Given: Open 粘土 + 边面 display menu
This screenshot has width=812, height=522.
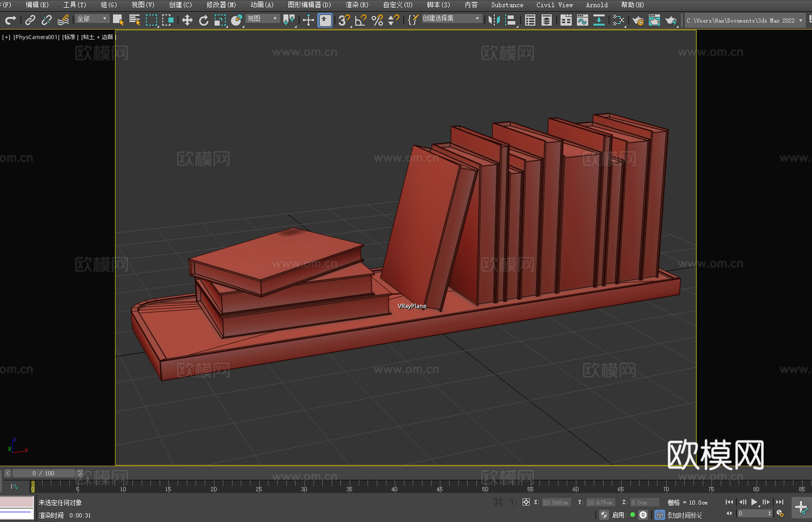Looking at the screenshot, I should coord(98,37).
